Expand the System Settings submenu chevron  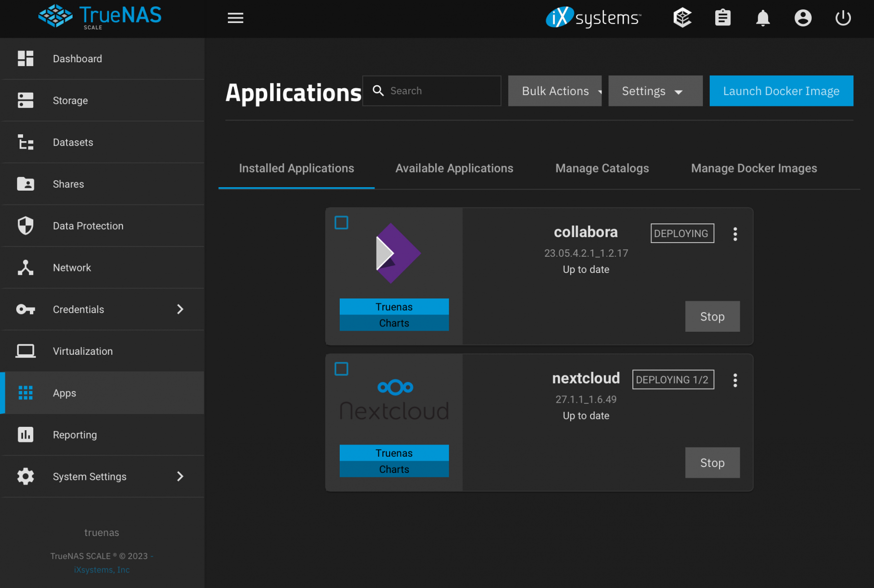tap(180, 476)
